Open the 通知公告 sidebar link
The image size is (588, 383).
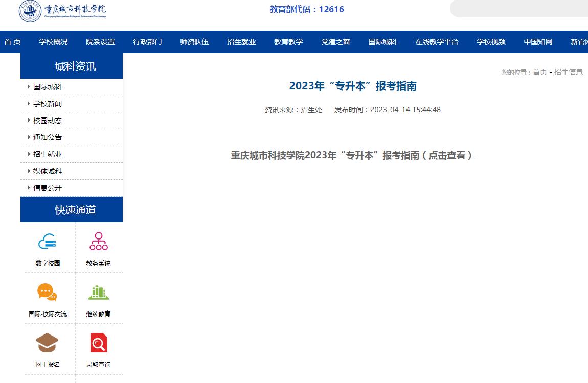pyautogui.click(x=47, y=137)
